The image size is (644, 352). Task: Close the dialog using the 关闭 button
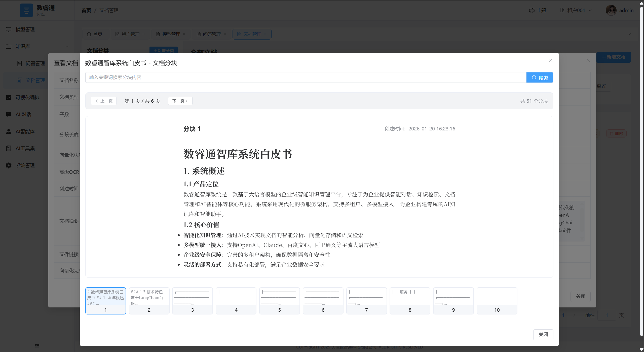[x=543, y=335]
